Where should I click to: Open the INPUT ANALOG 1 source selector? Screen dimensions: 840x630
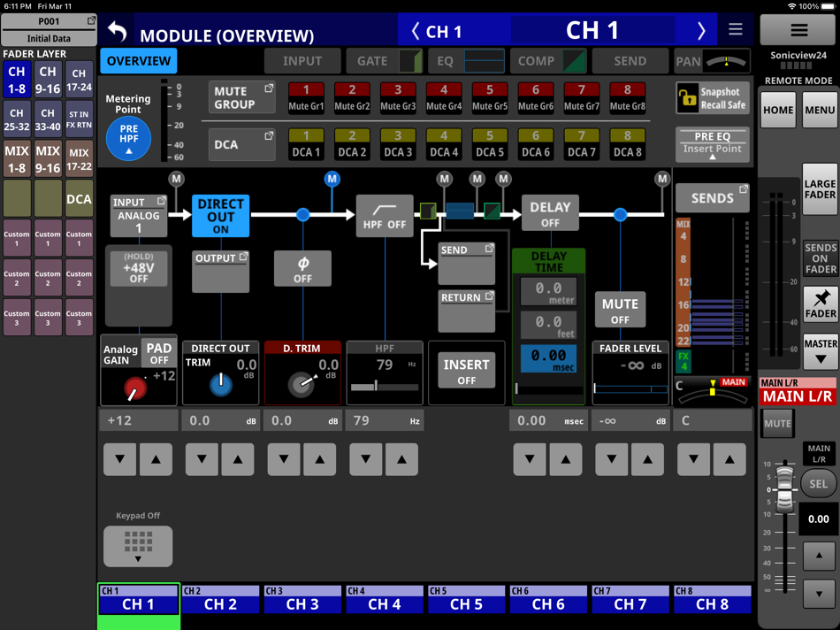click(139, 216)
